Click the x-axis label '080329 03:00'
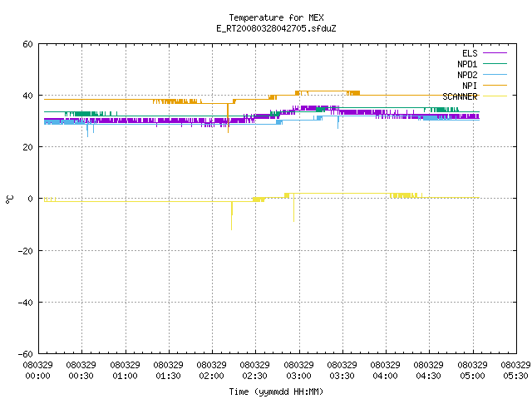This screenshot has height=399, width=532. tap(299, 371)
